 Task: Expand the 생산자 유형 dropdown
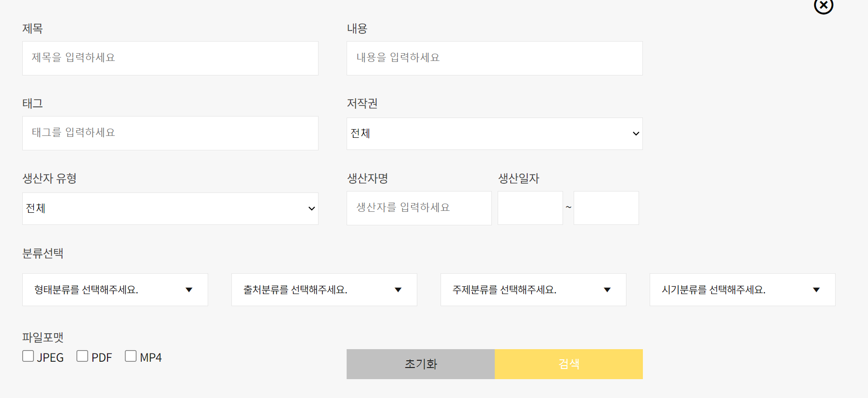[170, 208]
